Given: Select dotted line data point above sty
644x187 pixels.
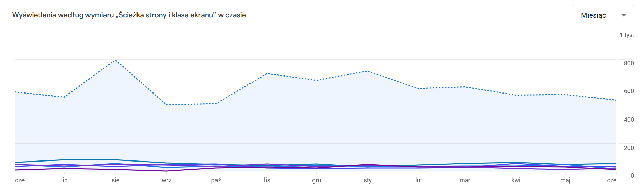Looking at the screenshot, I should (x=367, y=71).
